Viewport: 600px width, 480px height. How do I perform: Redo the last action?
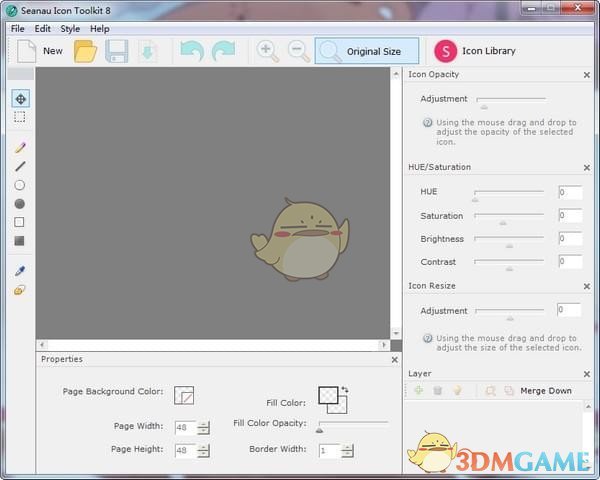click(223, 51)
